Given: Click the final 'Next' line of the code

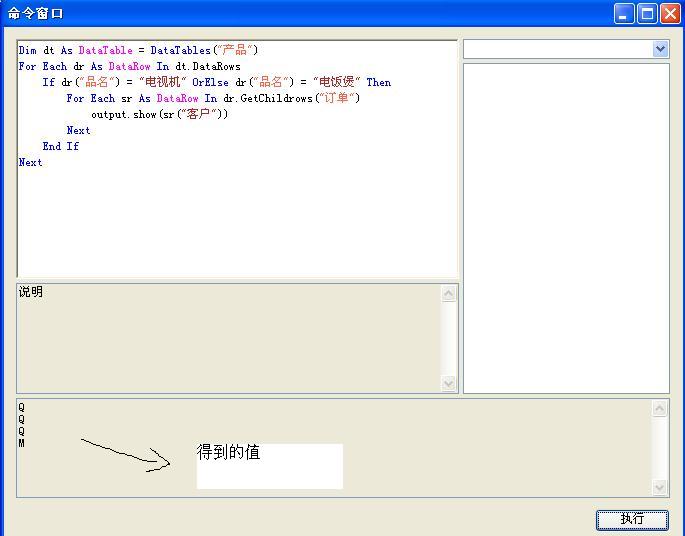Looking at the screenshot, I should [x=30, y=163].
